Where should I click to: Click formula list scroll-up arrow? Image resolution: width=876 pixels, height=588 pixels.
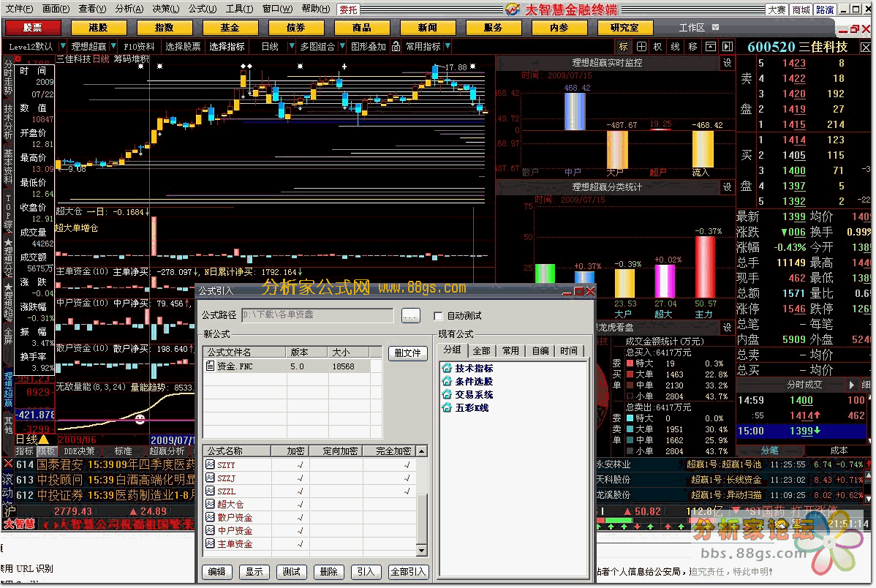pyautogui.click(x=423, y=451)
